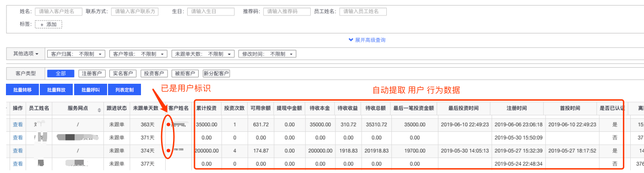Focus the 推荐码 referral code input
The width and height of the screenshot is (644, 173).
287,12
